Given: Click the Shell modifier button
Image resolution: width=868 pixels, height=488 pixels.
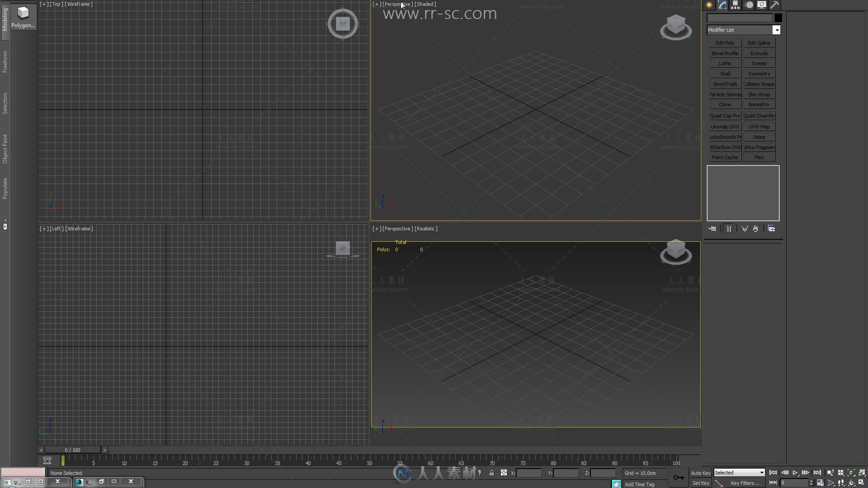Looking at the screenshot, I should tap(725, 73).
